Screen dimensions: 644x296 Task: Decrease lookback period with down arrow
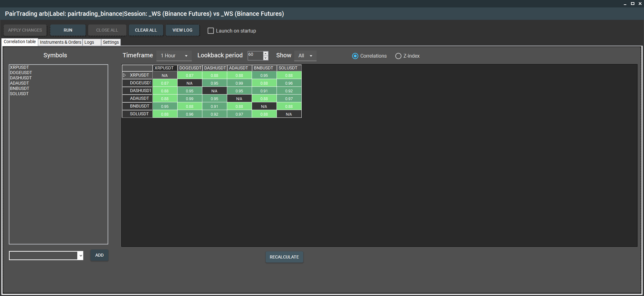[x=266, y=58]
